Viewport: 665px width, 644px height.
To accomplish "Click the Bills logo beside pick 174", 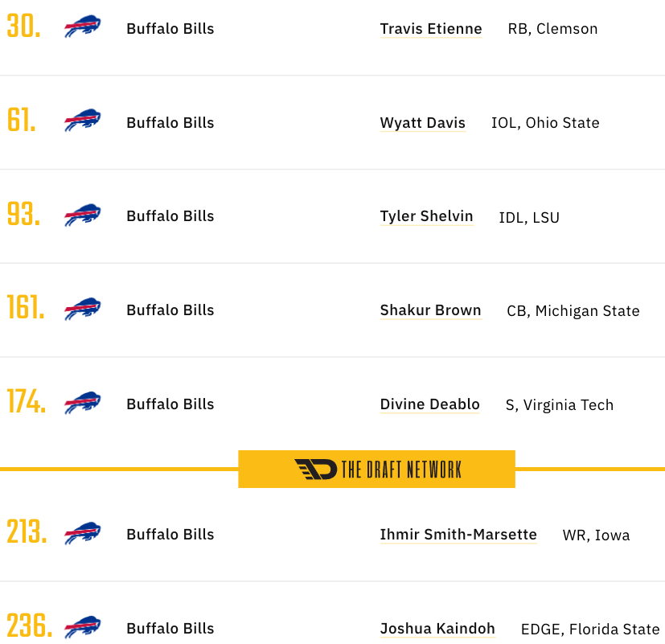I will point(82,403).
